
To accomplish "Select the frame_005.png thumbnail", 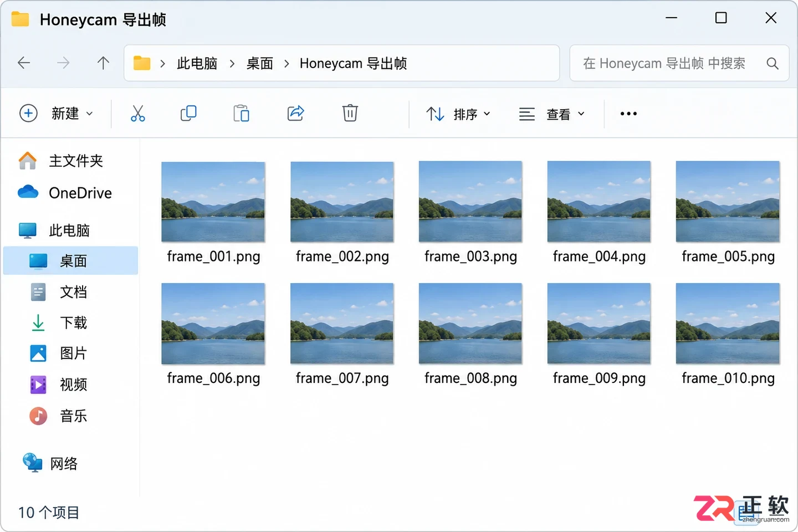I will click(728, 202).
